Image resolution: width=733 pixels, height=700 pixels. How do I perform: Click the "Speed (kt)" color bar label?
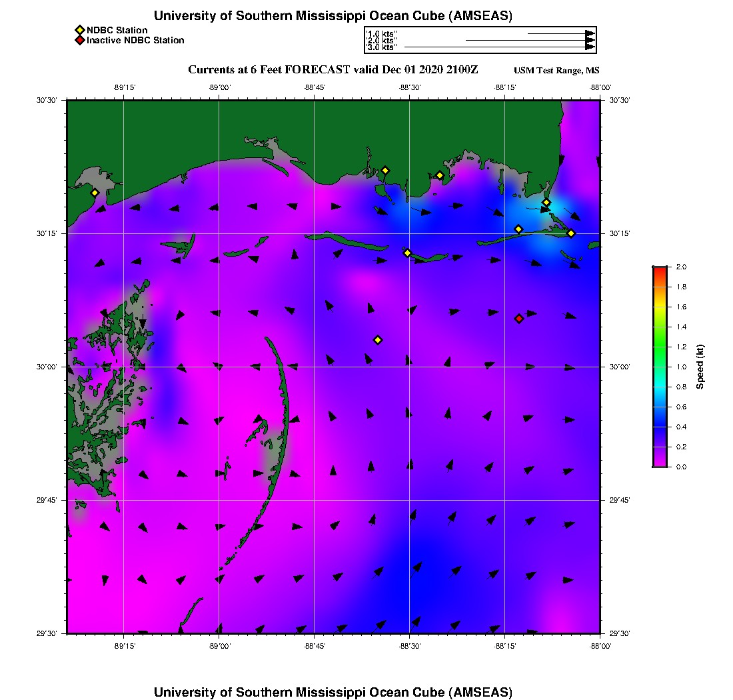pyautogui.click(x=700, y=367)
